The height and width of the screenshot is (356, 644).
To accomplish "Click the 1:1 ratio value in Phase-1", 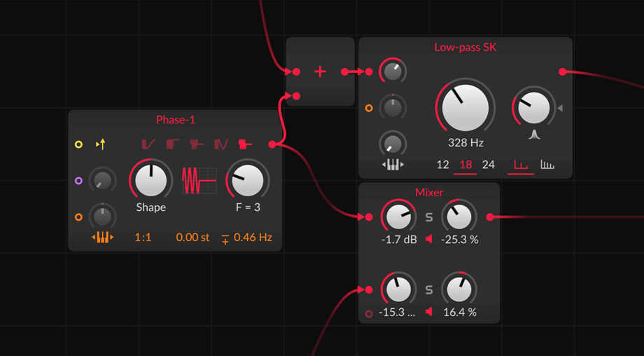I will coord(143,238).
